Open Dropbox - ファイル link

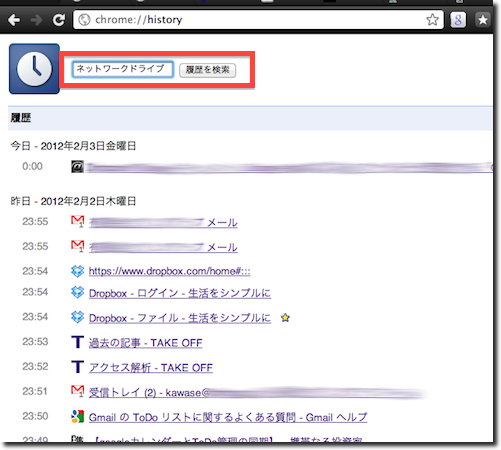click(180, 318)
